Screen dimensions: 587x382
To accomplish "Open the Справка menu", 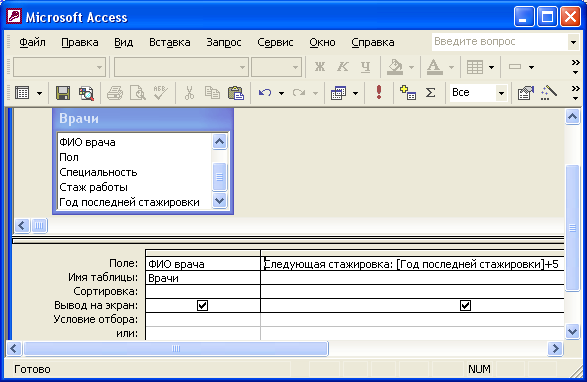I will click(x=372, y=42).
